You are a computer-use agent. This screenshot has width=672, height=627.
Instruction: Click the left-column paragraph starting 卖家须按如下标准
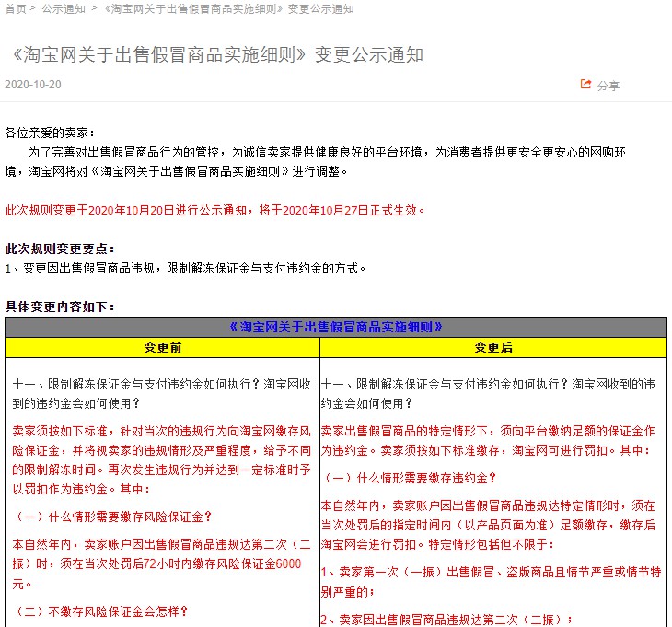point(162,459)
